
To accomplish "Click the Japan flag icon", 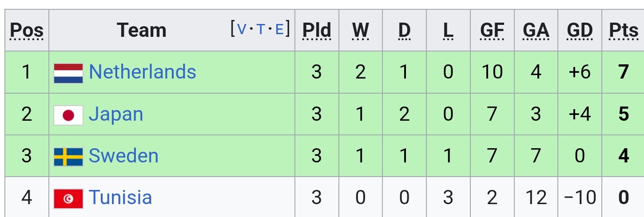I will [x=68, y=115].
